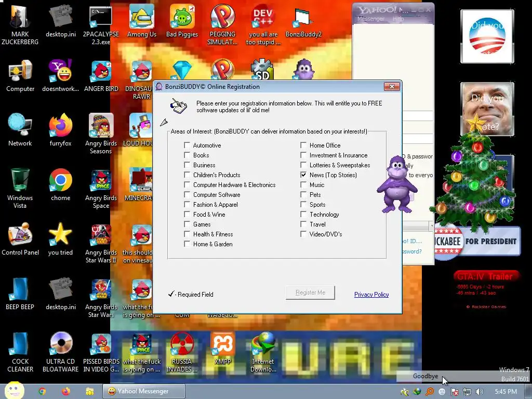Screen dimensions: 532x399
Task: Select the 2PACALYPSE 2.3.exe desktop icon
Action: tap(101, 24)
